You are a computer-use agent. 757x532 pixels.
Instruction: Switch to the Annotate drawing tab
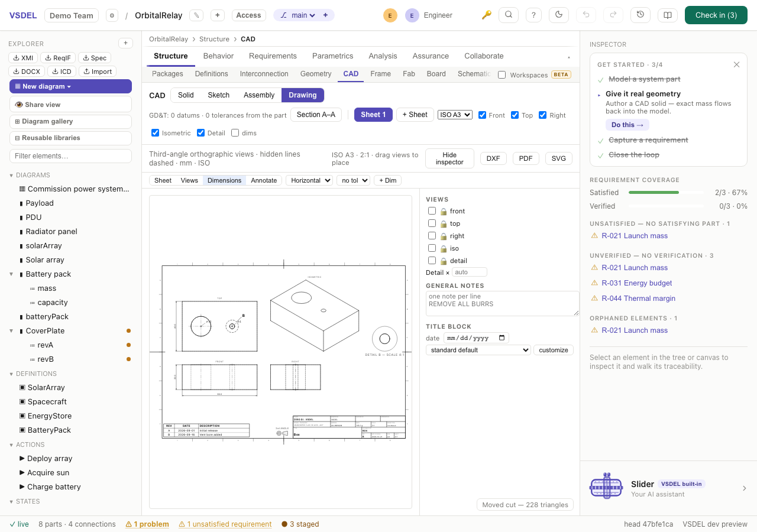click(x=264, y=180)
